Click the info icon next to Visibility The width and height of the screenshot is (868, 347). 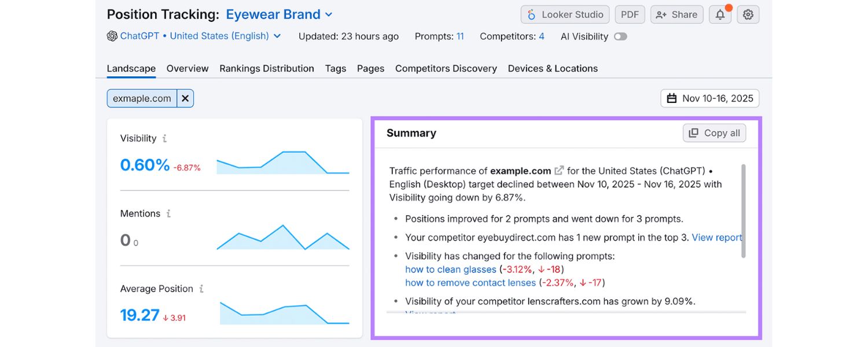pos(164,139)
